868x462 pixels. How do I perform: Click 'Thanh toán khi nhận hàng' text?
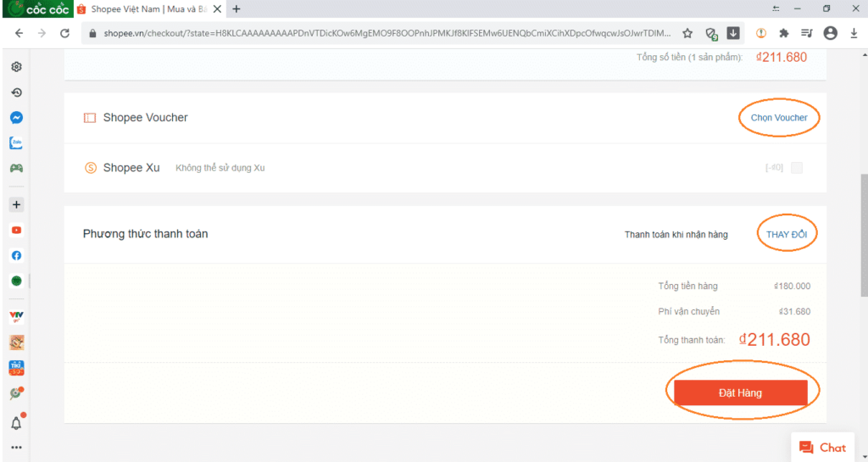[x=676, y=235]
